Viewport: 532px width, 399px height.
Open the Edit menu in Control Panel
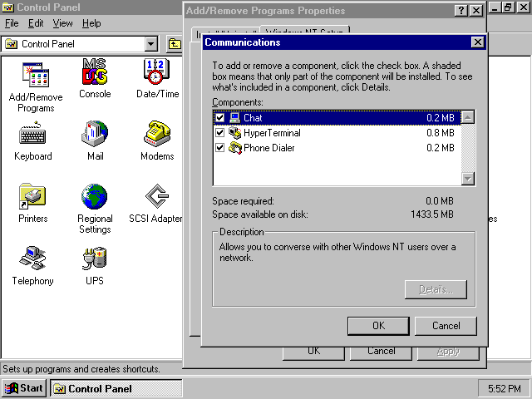click(x=36, y=23)
